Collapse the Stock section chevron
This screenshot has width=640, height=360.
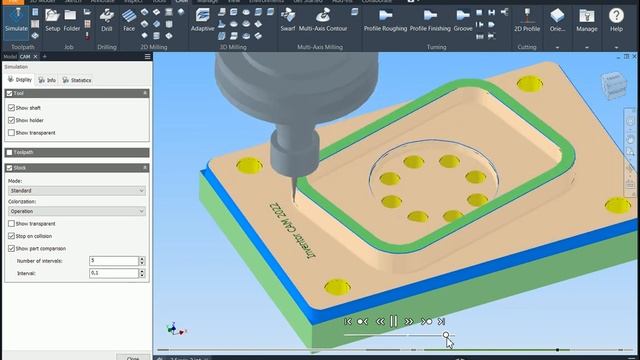[144, 168]
